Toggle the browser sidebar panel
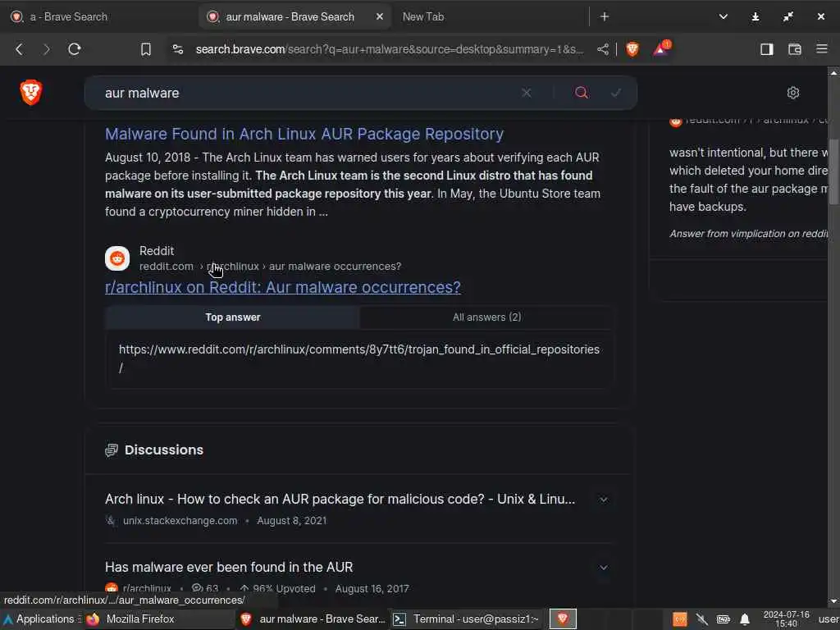The width and height of the screenshot is (840, 630). pyautogui.click(x=767, y=49)
